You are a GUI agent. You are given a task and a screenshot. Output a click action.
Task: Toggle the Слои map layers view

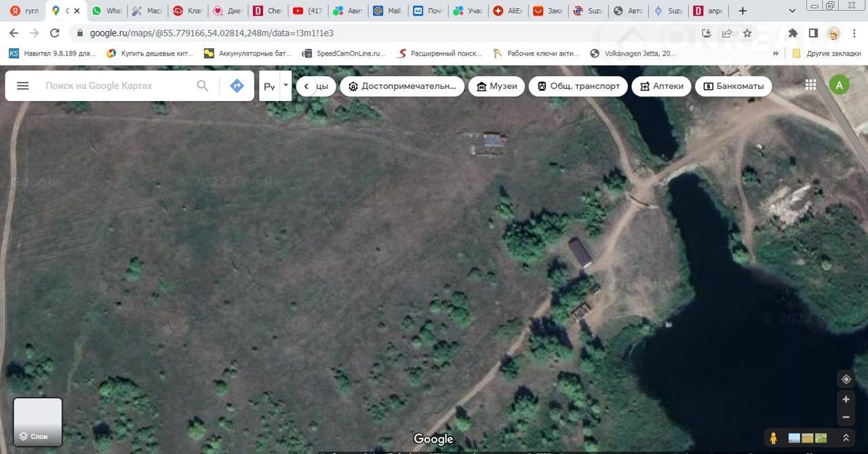pyautogui.click(x=38, y=422)
